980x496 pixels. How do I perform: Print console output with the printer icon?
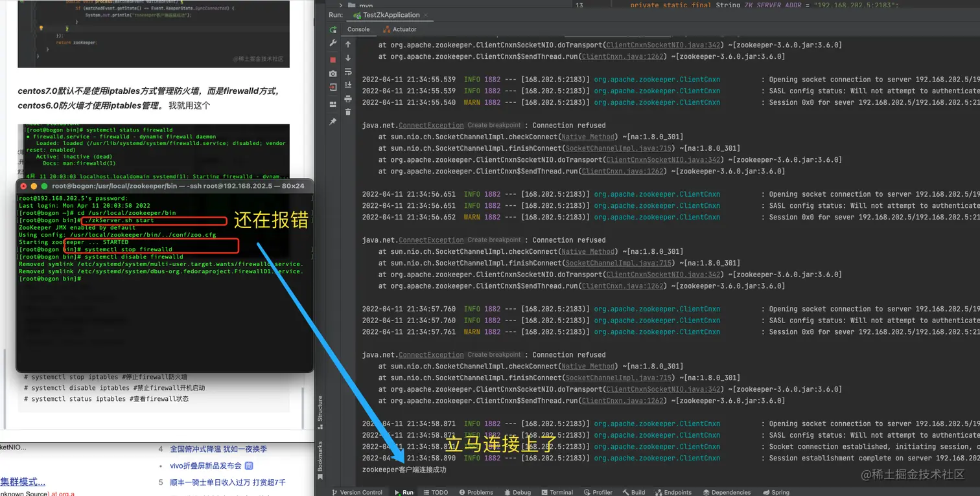coord(348,99)
